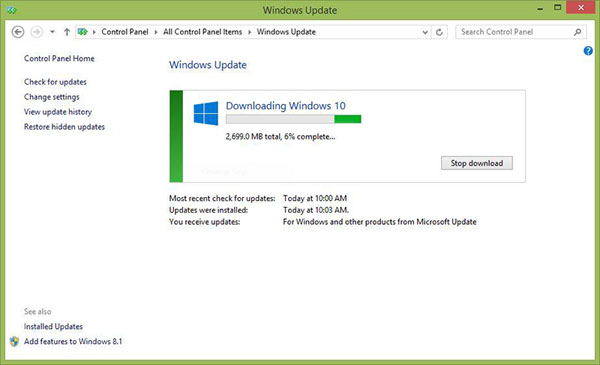Click 'Today at 10:03 AM.' installed time text
The width and height of the screenshot is (600, 365).
(316, 210)
